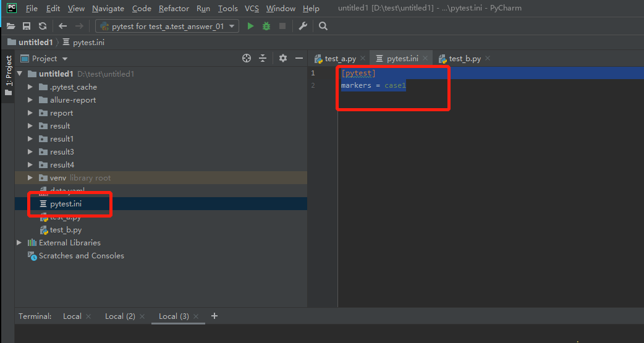Open the Edit menu
Screen dimensions: 644x343
point(53,8)
